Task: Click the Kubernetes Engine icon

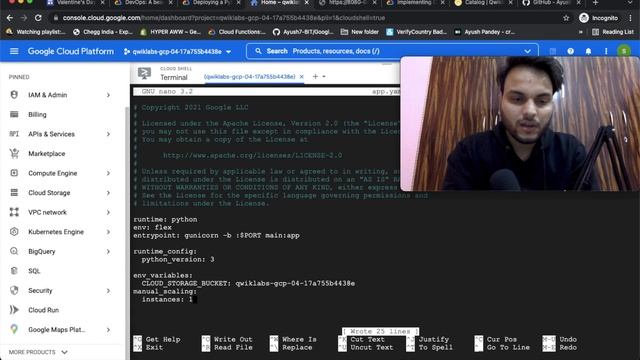Action: click(x=14, y=232)
